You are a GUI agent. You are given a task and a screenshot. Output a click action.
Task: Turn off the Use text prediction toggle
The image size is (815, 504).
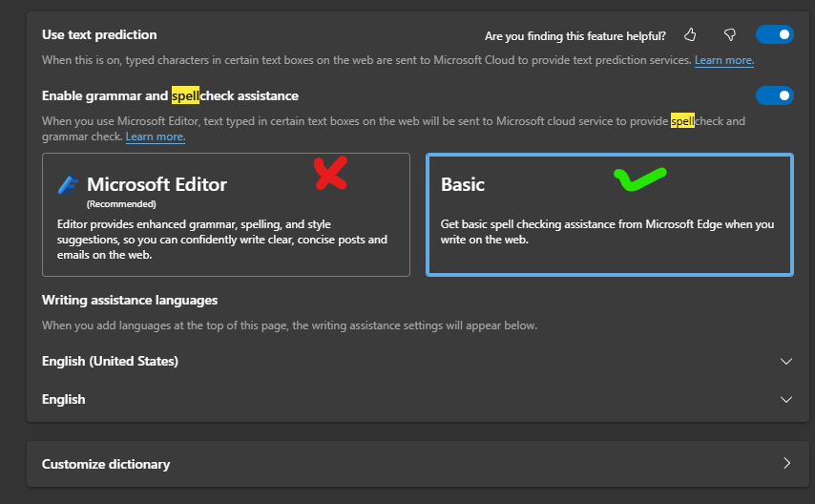click(x=774, y=35)
